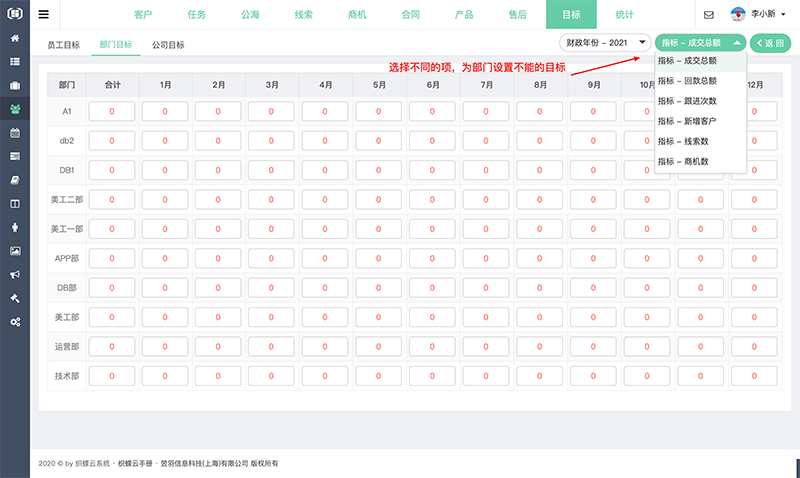Screen dimensions: 800x478
Task: Click the 合计 column header
Action: [112, 85]
